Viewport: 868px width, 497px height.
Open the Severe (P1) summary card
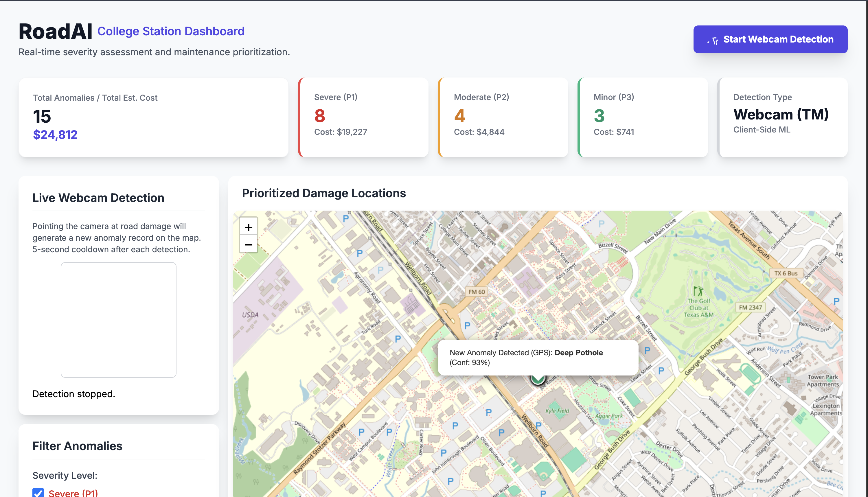(x=363, y=117)
